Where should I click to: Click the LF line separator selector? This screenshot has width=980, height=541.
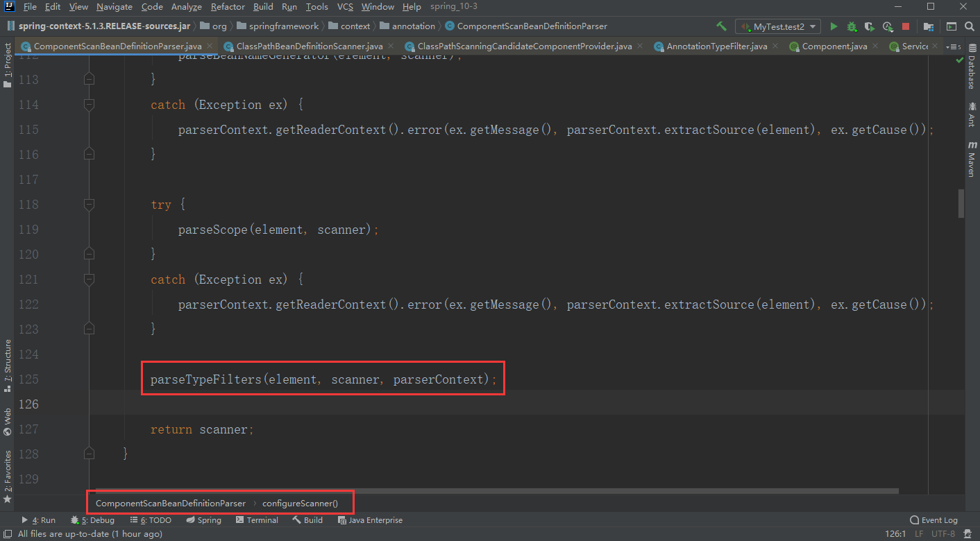pyautogui.click(x=919, y=534)
